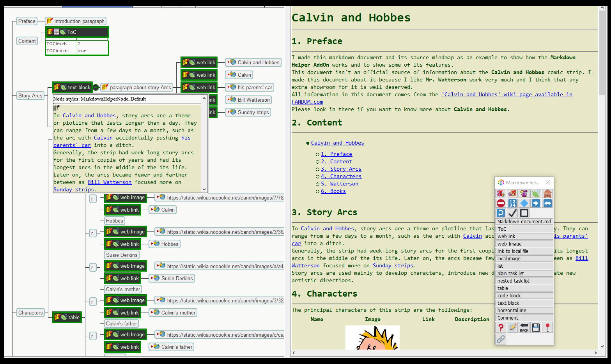Click the 'web link' button in Markdown helper
Image resolution: width=611 pixels, height=364 pixels.
point(524,237)
